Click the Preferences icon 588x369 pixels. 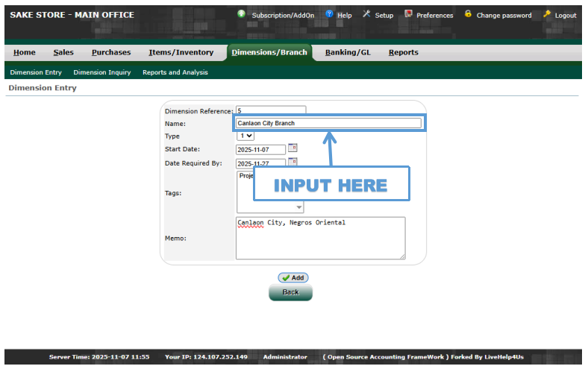point(408,14)
